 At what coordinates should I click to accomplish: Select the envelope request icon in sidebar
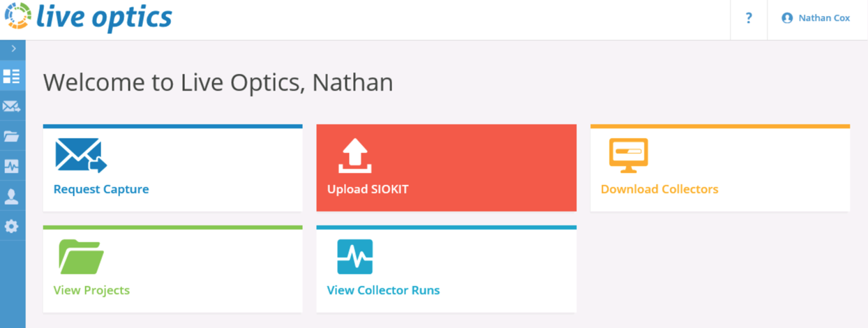12,106
